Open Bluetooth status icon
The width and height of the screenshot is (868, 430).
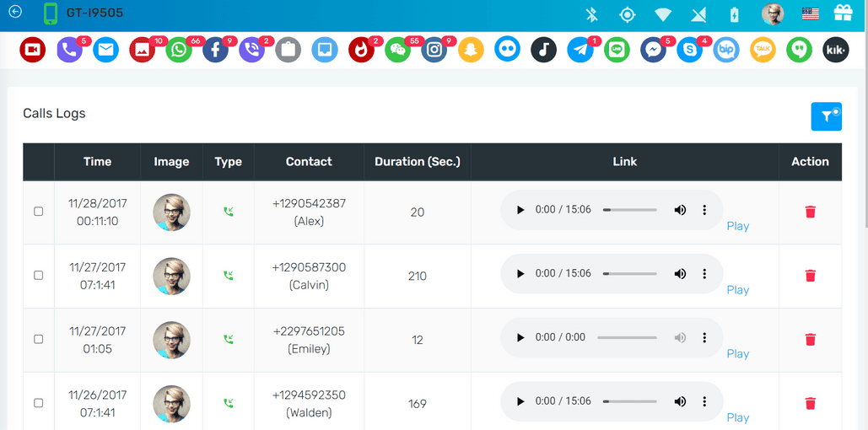(592, 15)
